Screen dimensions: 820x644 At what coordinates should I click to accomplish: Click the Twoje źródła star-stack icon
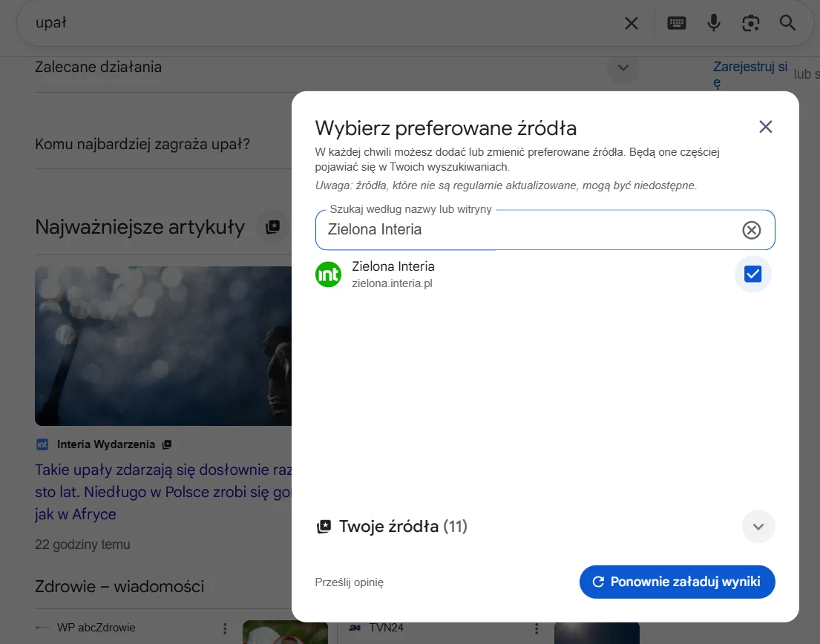tap(324, 526)
